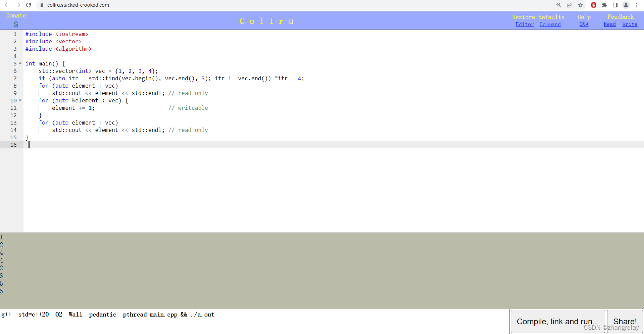644x334 pixels.
Task: Focus the g++ compile command input
Action: (254, 321)
